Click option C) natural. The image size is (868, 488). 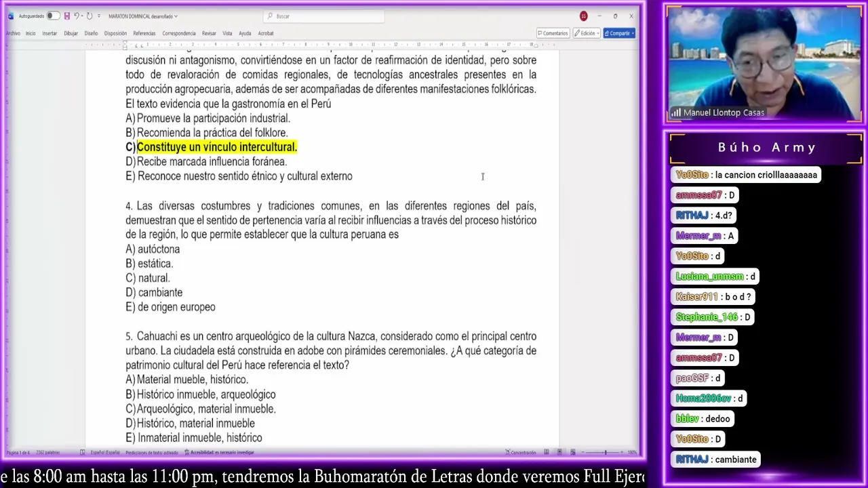[148, 279]
